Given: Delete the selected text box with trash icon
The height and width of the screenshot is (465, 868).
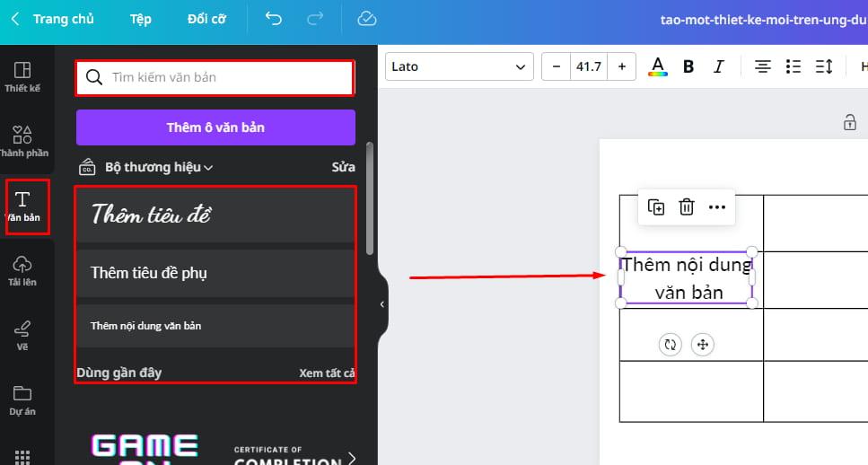Looking at the screenshot, I should pos(687,207).
